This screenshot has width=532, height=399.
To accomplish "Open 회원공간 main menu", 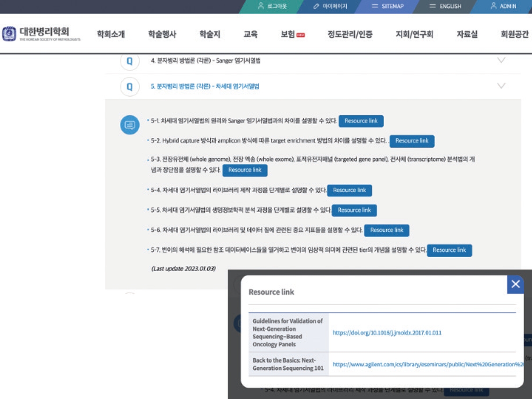I will point(515,34).
